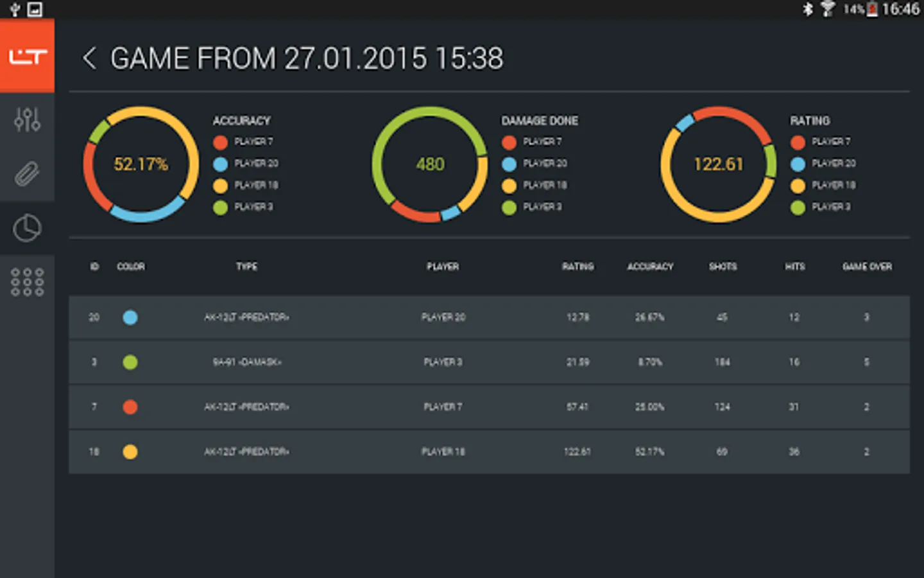
Task: Sort table by the HITS column header
Action: point(794,267)
